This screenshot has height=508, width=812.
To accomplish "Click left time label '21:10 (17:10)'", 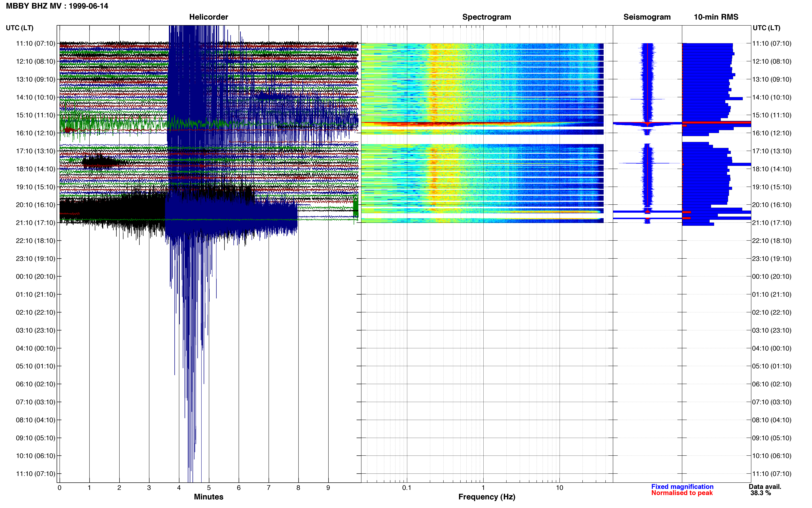I will pyautogui.click(x=36, y=222).
